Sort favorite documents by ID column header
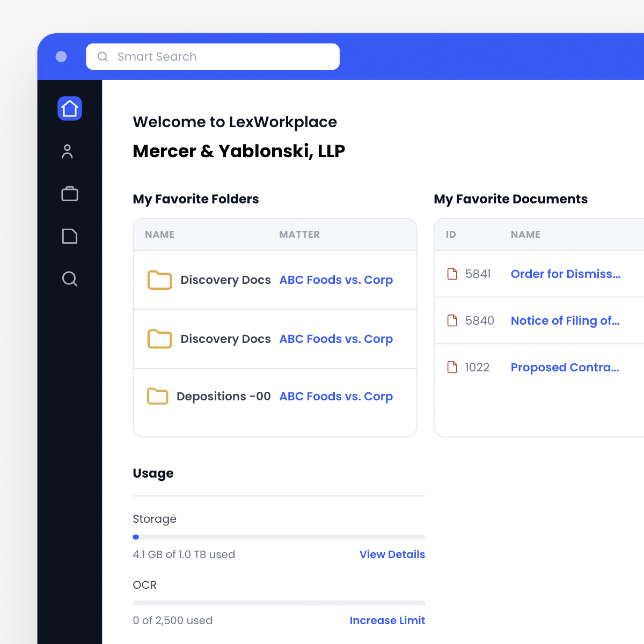 pos(451,235)
